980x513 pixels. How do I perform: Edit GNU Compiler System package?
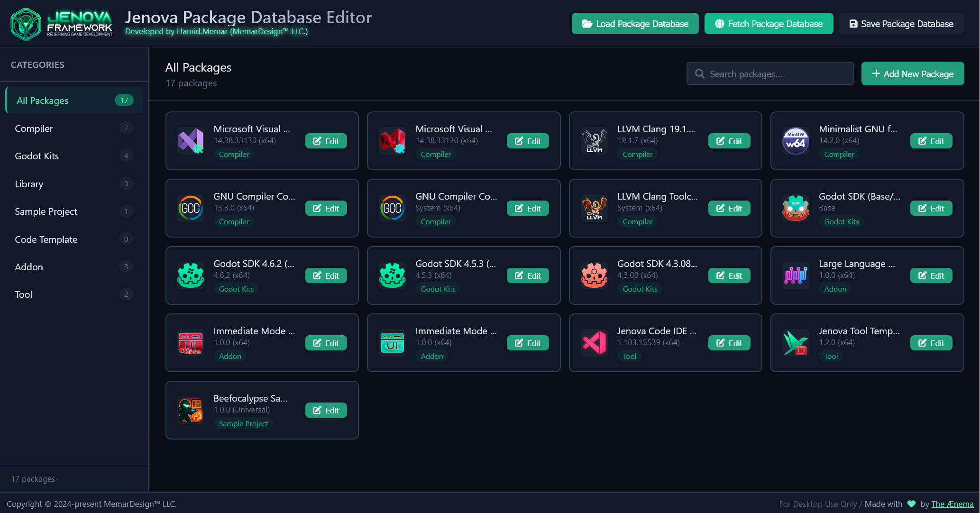528,208
